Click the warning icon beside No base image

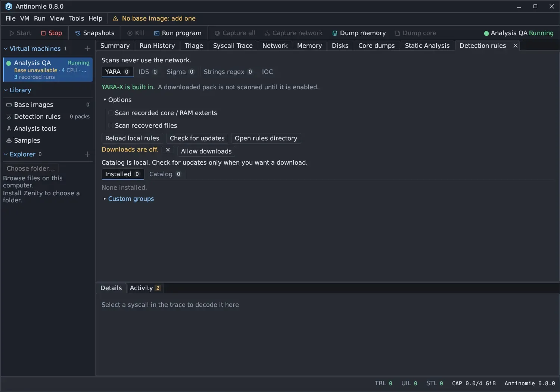(x=115, y=19)
